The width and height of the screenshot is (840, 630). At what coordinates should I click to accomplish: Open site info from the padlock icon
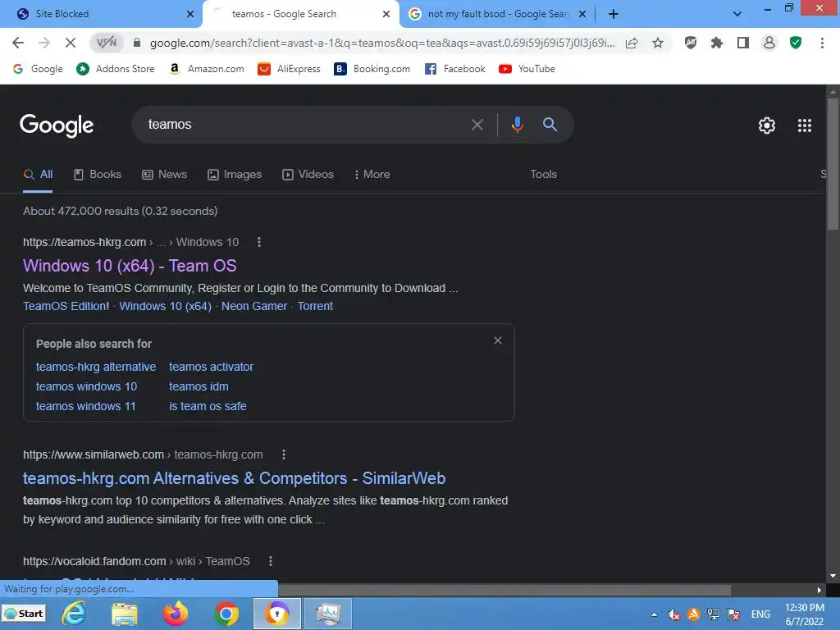pyautogui.click(x=137, y=43)
